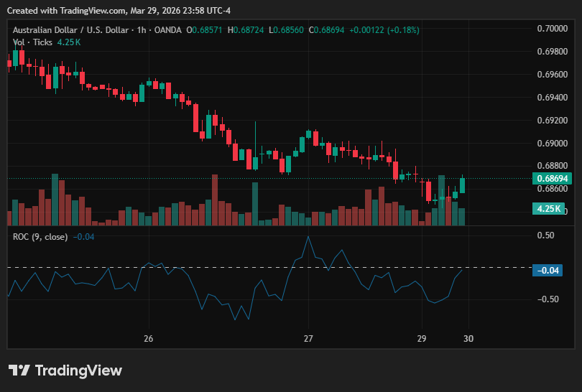
Task: Select the Australian Dollar / U.S. Dollar title
Action: click(70, 30)
